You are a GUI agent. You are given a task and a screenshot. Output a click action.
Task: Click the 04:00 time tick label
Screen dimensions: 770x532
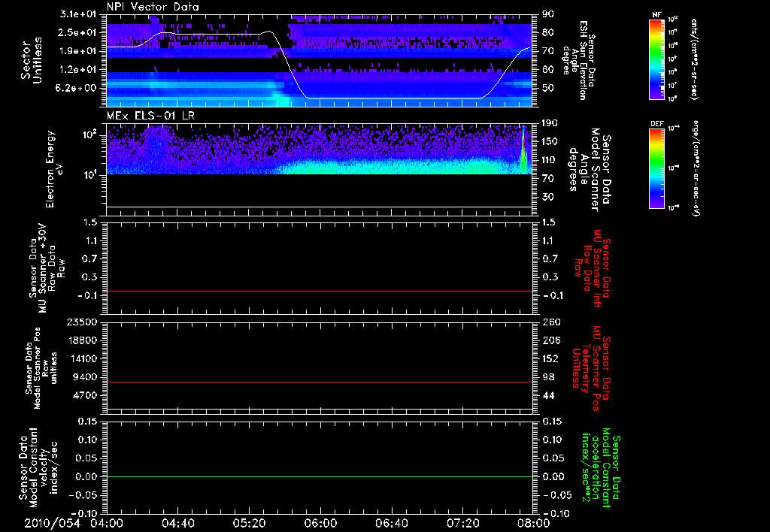pos(107,523)
